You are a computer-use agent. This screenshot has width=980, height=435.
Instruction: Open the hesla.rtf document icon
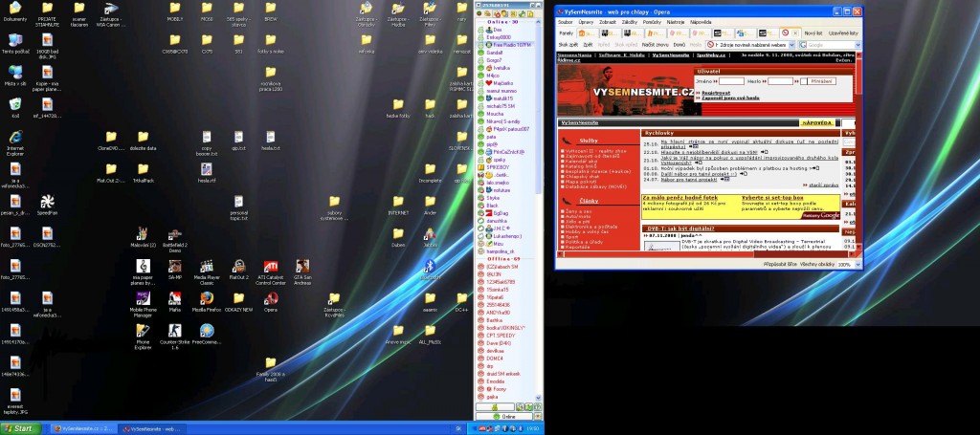click(x=207, y=172)
